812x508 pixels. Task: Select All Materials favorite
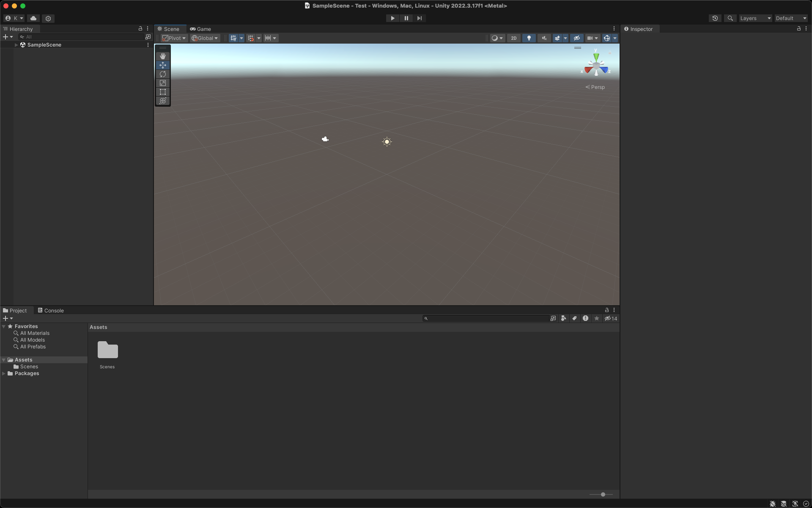pos(35,333)
